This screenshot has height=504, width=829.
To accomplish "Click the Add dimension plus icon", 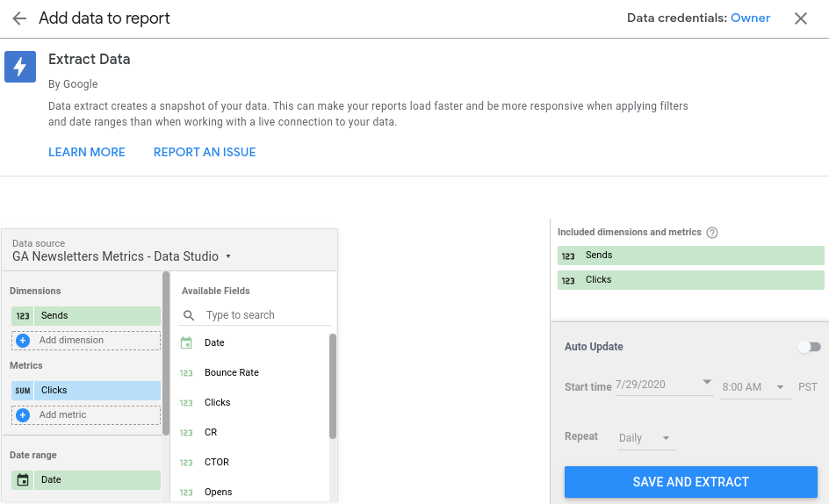I will (23, 341).
